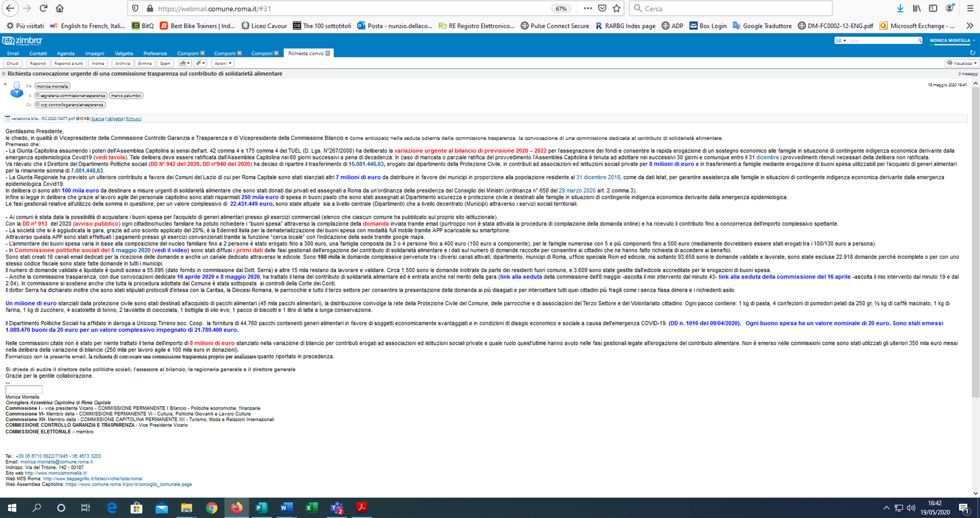The width and height of the screenshot is (980, 518).
Task: Open the Windows Start menu
Action: point(12,507)
